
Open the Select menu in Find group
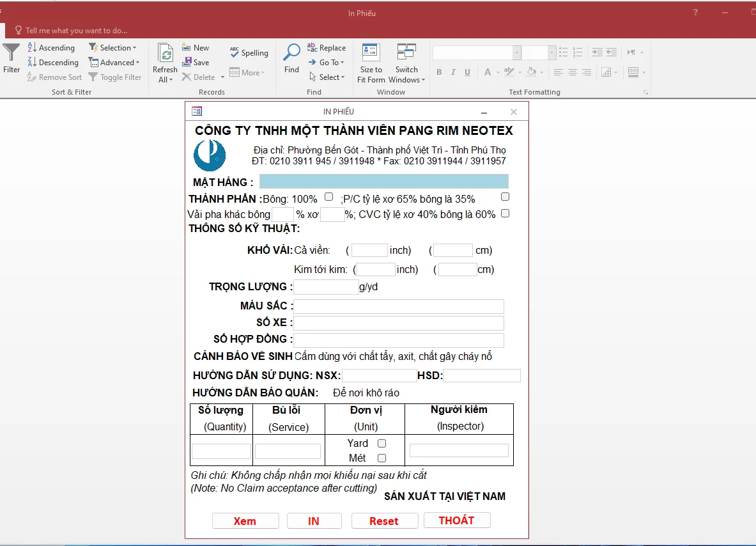coord(327,77)
